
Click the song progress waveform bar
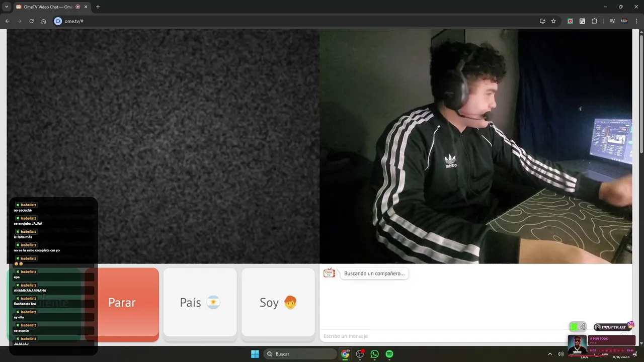(611, 350)
